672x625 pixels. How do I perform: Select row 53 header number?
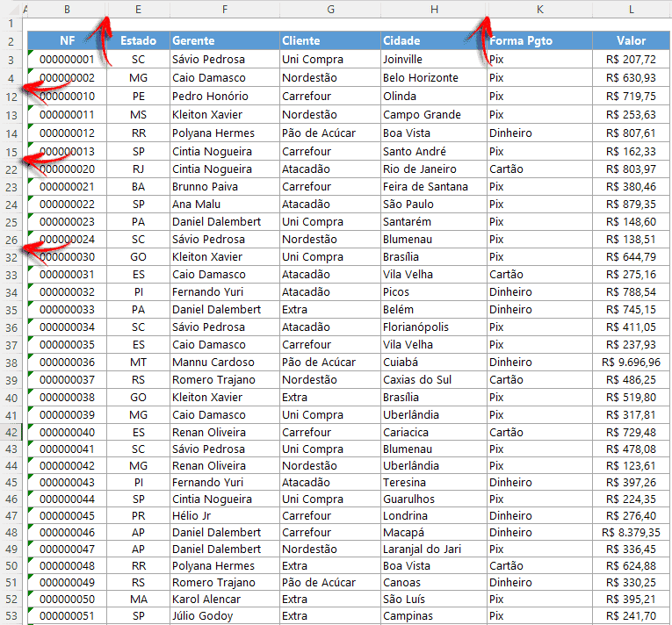11,616
